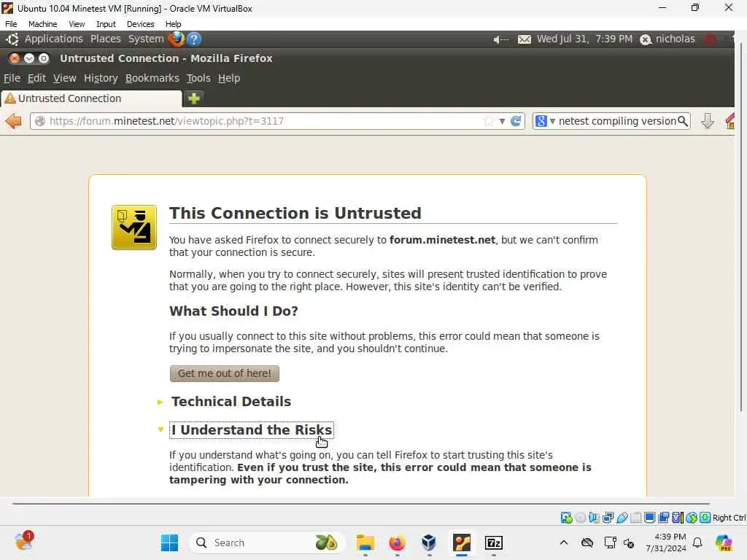Image resolution: width=747 pixels, height=560 pixels.
Task: Open 7-Zip from Windows taskbar
Action: tap(494, 542)
